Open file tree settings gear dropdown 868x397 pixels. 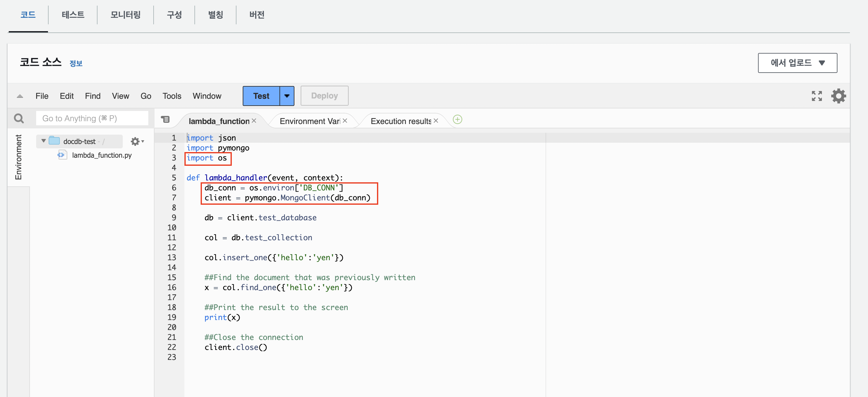(x=137, y=141)
